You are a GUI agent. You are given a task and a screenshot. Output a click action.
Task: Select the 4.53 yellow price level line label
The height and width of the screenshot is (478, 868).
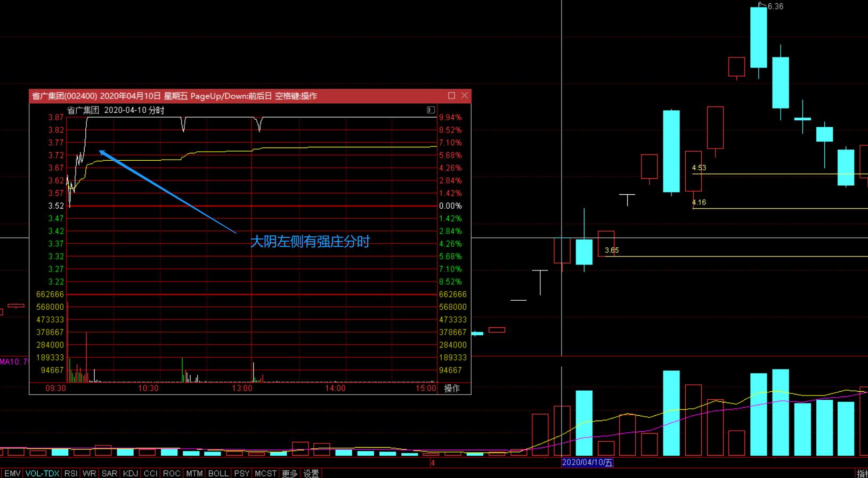pos(699,168)
